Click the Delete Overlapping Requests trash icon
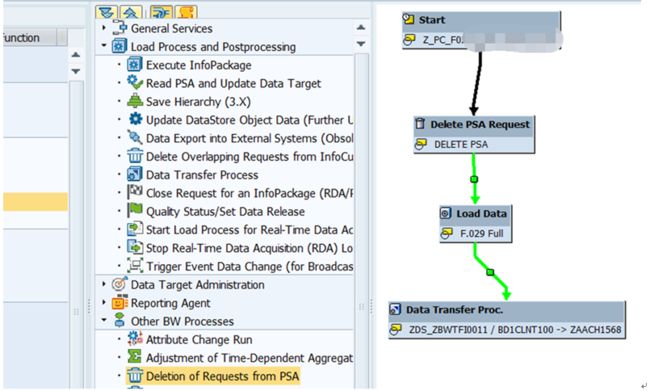This screenshot has height=391, width=650. [x=134, y=156]
